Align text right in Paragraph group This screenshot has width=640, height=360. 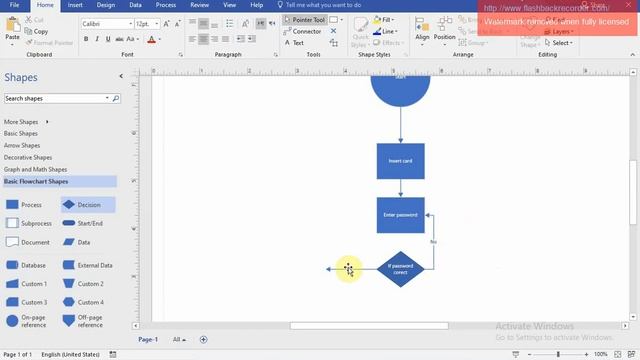[x=214, y=39]
